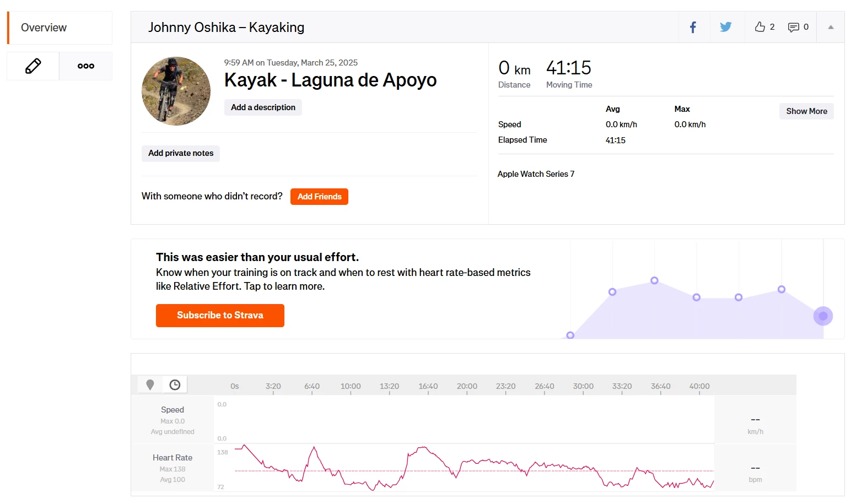Share activity on Twitter
The height and width of the screenshot is (504, 851).
[726, 27]
